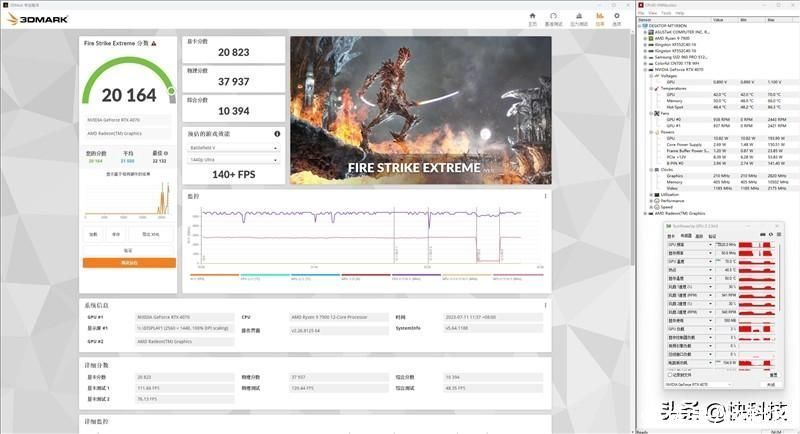Open the File menu in HWMonitor
The image size is (800, 434).
642,13
